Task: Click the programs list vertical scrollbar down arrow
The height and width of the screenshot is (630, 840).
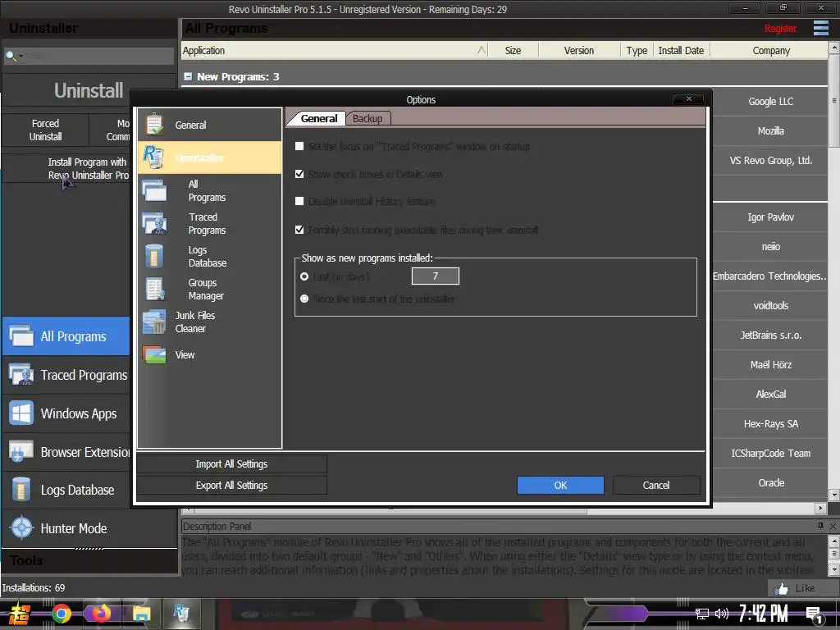Action: (833, 494)
